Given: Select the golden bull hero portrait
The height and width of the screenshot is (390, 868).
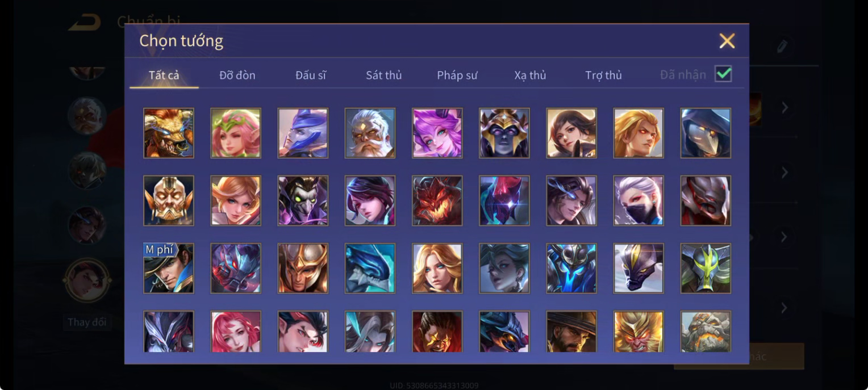Looking at the screenshot, I should click(x=169, y=133).
